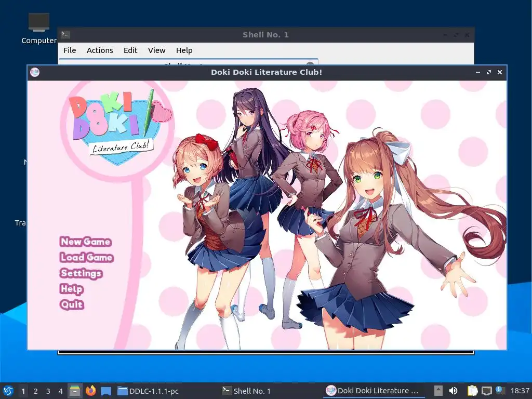Click the Shell No. 1 terminal title icon
The width and height of the screenshot is (532, 399).
[x=65, y=35]
